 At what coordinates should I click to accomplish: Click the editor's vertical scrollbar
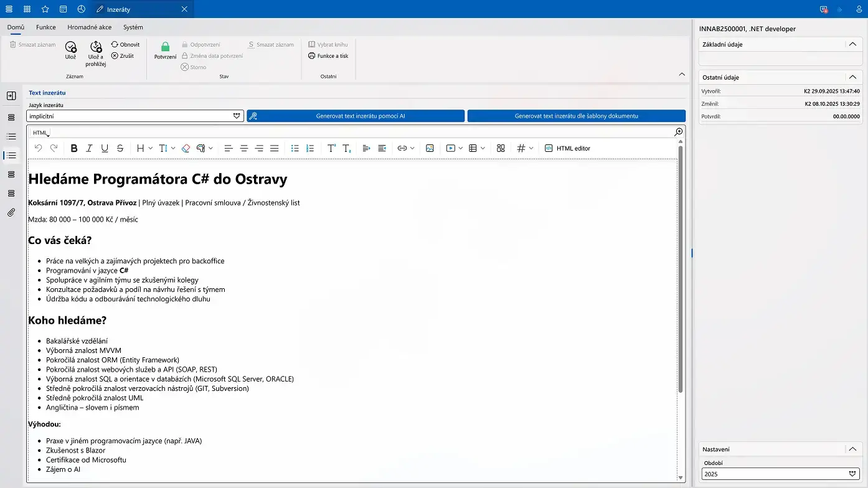click(x=680, y=268)
